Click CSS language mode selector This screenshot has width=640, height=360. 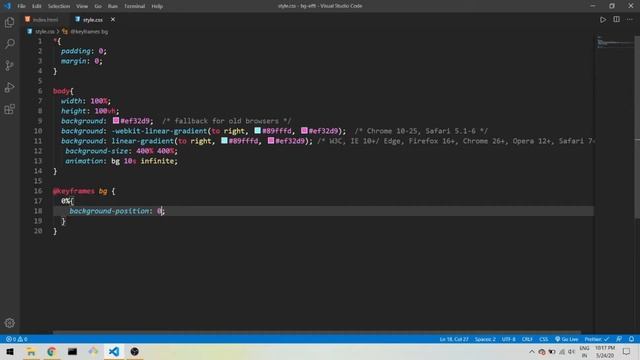click(544, 339)
